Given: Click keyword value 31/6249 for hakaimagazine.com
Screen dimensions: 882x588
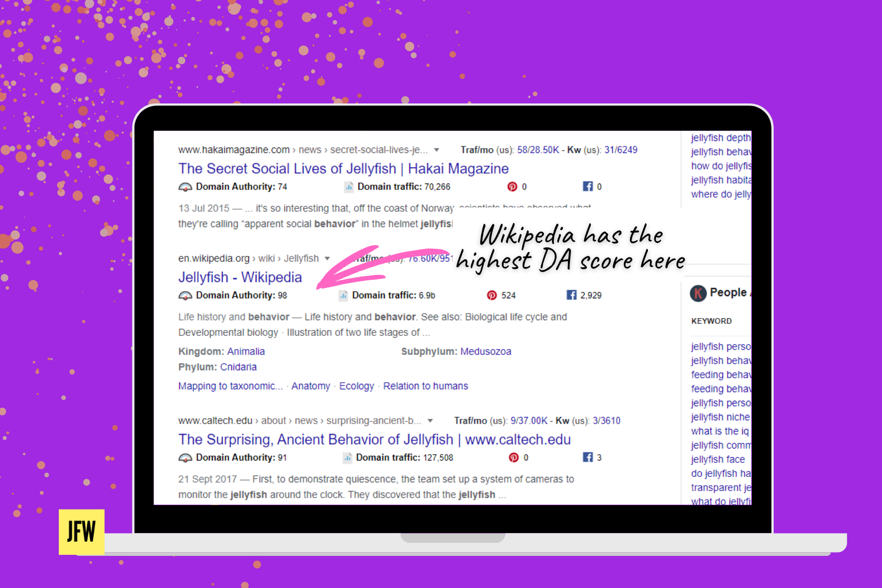Looking at the screenshot, I should (x=621, y=150).
